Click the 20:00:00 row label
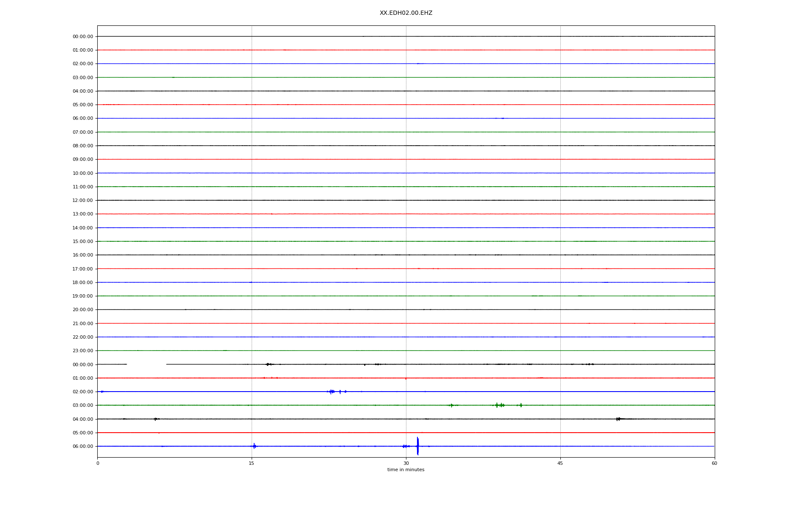Image resolution: width=812 pixels, height=508 pixels. click(82, 310)
